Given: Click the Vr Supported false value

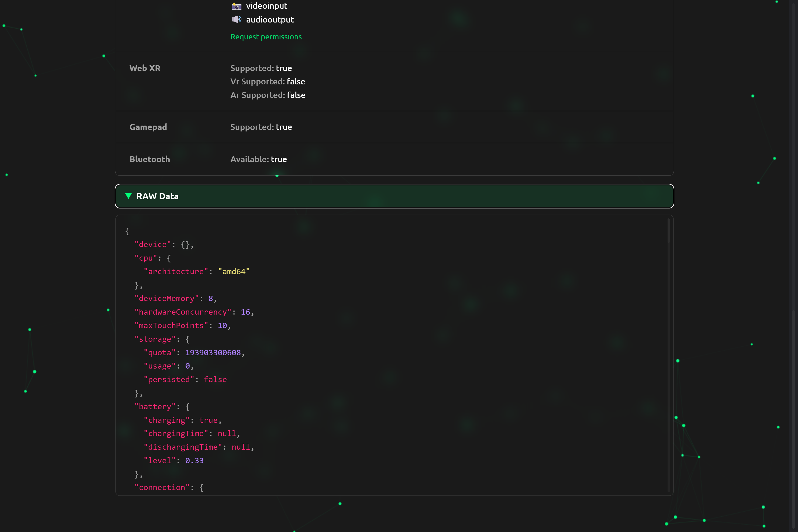Looking at the screenshot, I should [296, 81].
